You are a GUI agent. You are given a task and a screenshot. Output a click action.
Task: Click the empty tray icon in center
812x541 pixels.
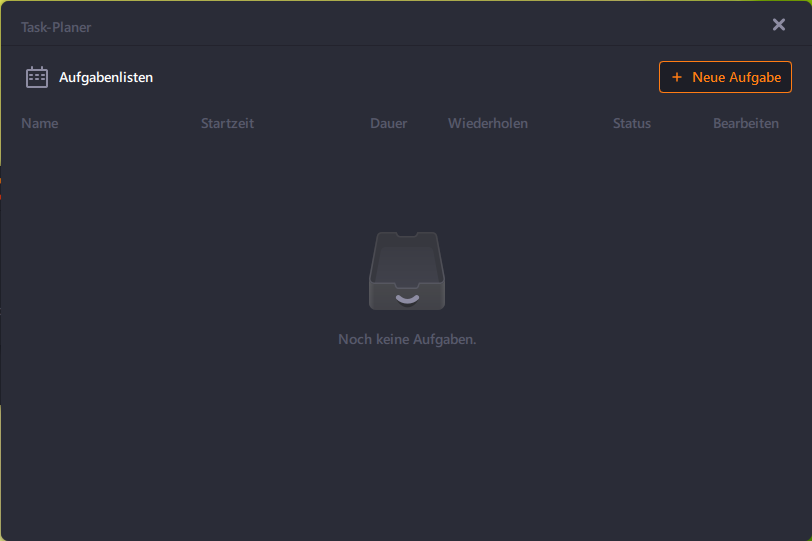click(x=406, y=271)
